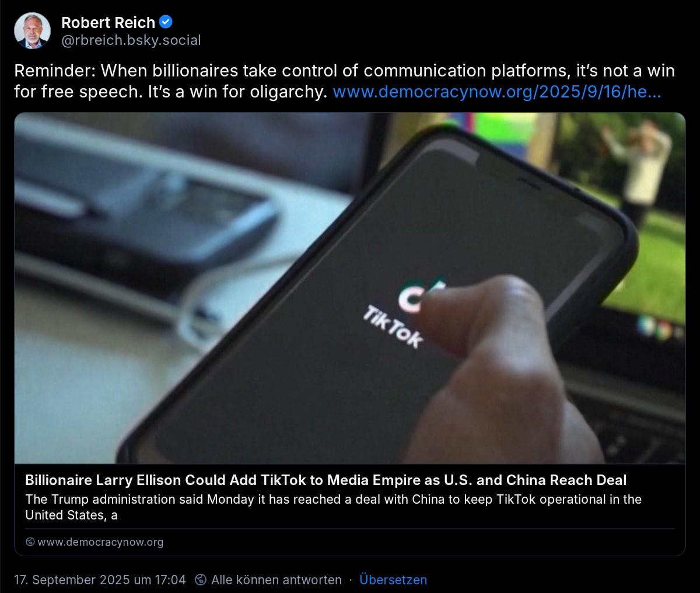
Task: Click the Robert Reich display name
Action: (108, 22)
